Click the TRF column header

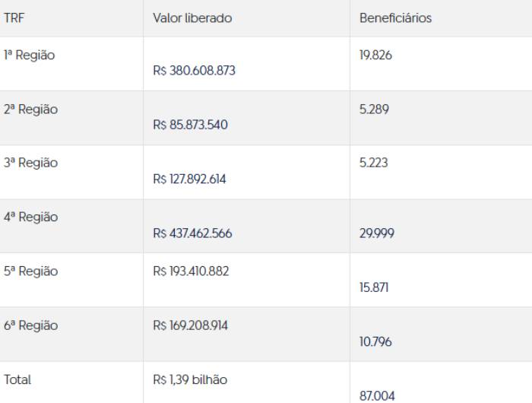14,18
